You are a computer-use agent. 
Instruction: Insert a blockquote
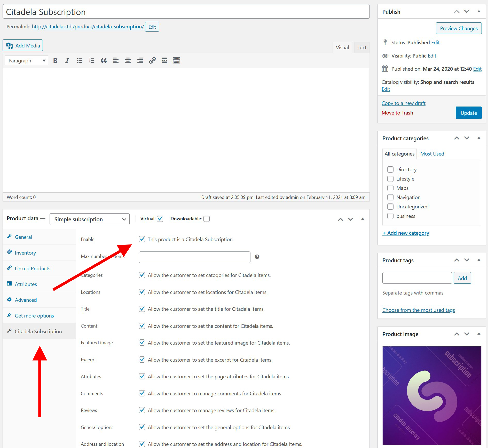pyautogui.click(x=104, y=61)
